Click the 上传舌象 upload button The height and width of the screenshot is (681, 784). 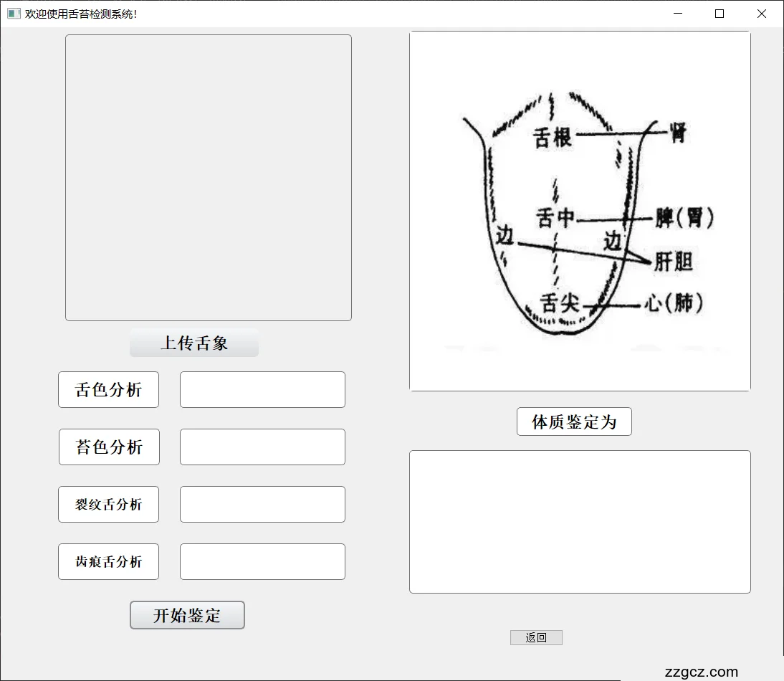(193, 343)
